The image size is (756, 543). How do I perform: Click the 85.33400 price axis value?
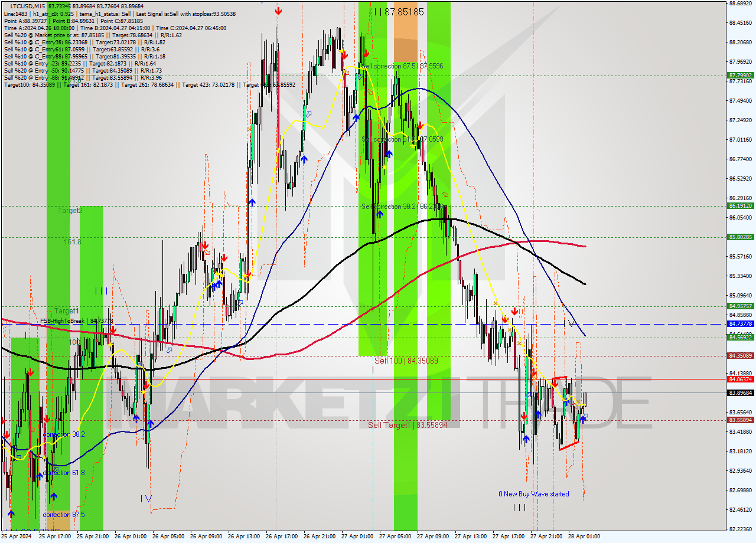(741, 276)
